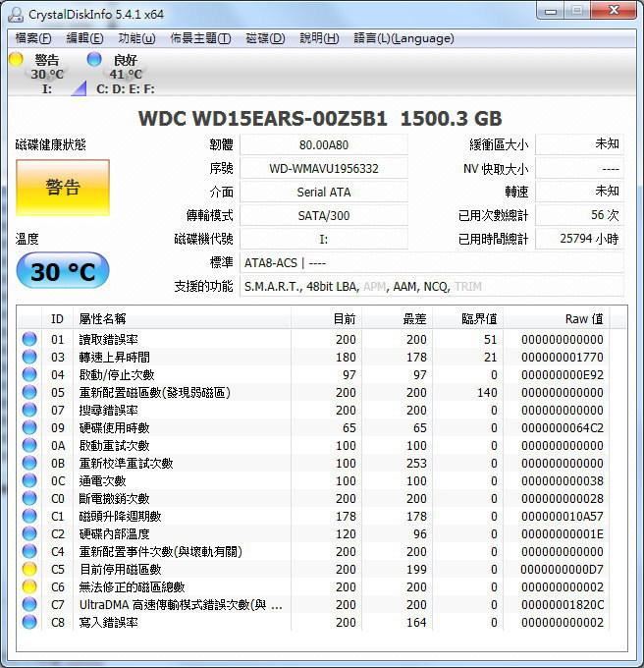The width and height of the screenshot is (644, 668).
Task: Click the drive letter field I:
Action: (324, 239)
